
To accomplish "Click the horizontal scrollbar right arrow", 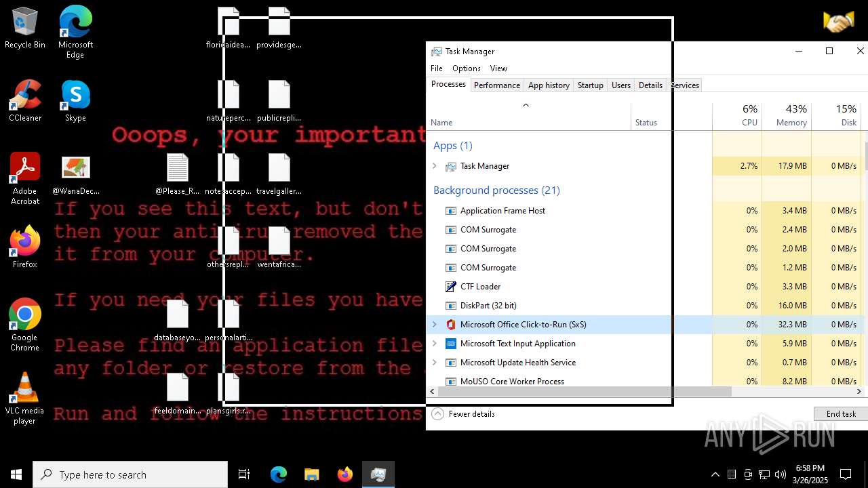I will click(859, 392).
